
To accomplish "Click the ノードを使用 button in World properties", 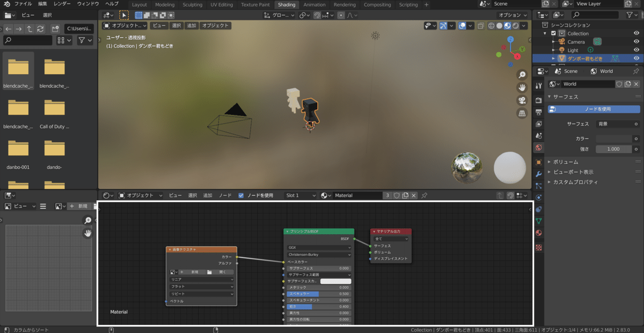I will (x=594, y=109).
